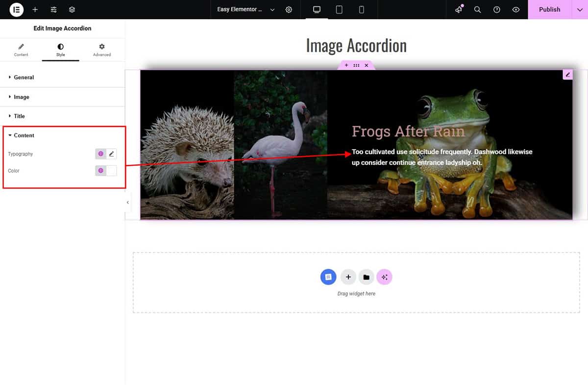Click the edit section drag handle dots
This screenshot has width=588, height=385.
pos(356,65)
